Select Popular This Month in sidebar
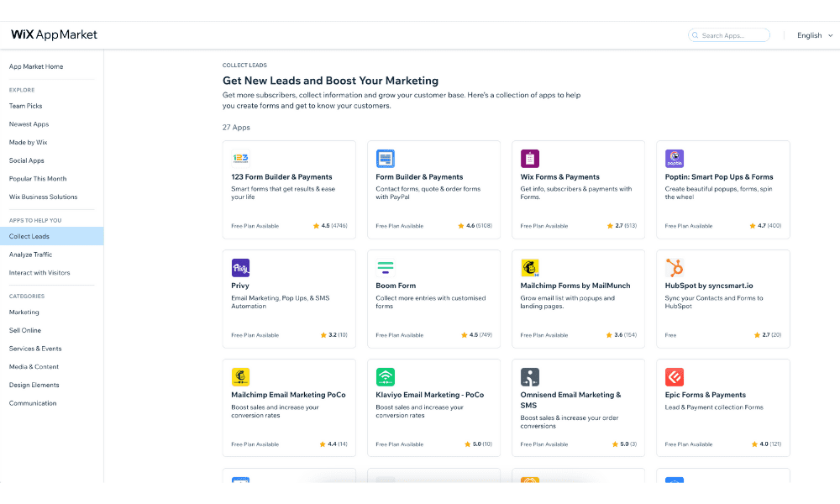 coord(38,179)
